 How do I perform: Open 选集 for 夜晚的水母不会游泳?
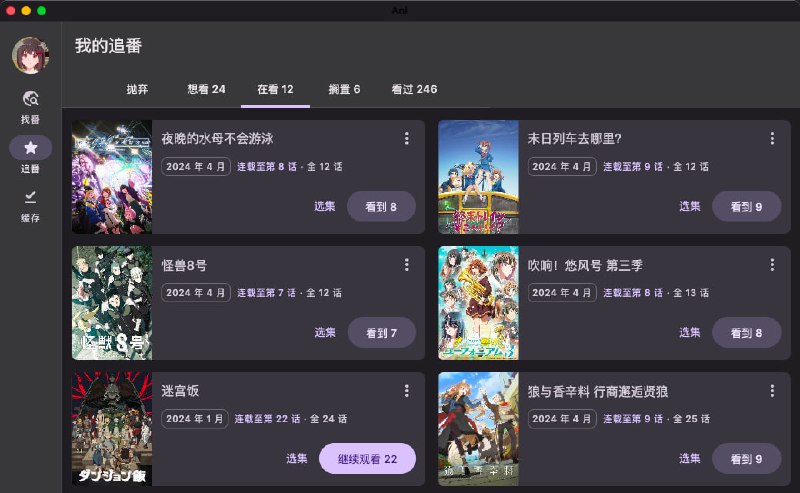point(324,206)
